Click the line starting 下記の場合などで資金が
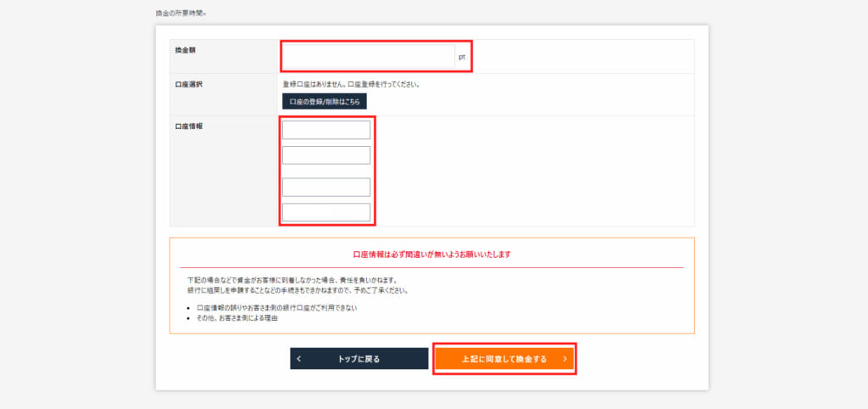The image size is (868, 409). click(292, 280)
